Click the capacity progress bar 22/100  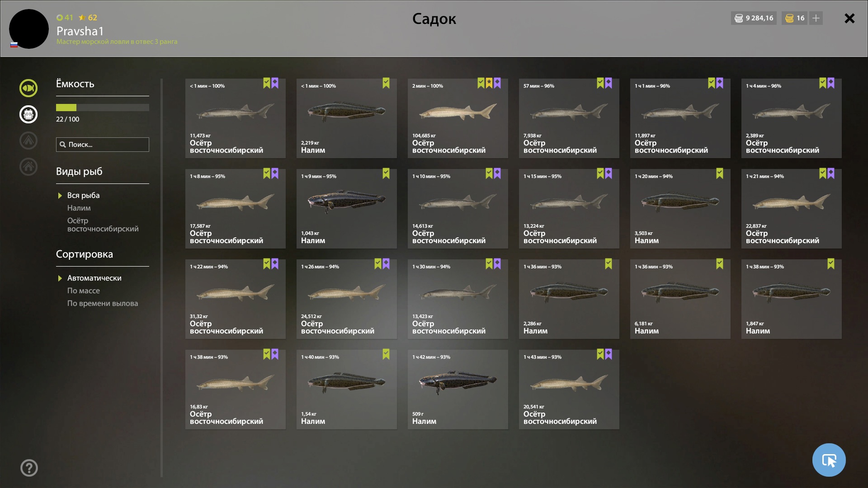(103, 108)
